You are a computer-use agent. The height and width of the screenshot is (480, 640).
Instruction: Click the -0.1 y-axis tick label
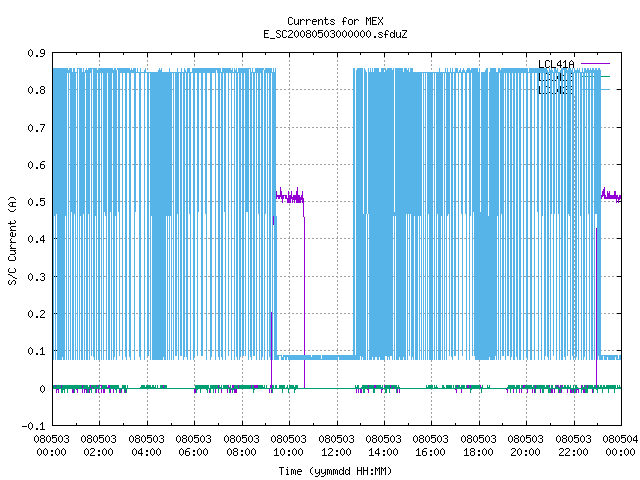pos(34,426)
